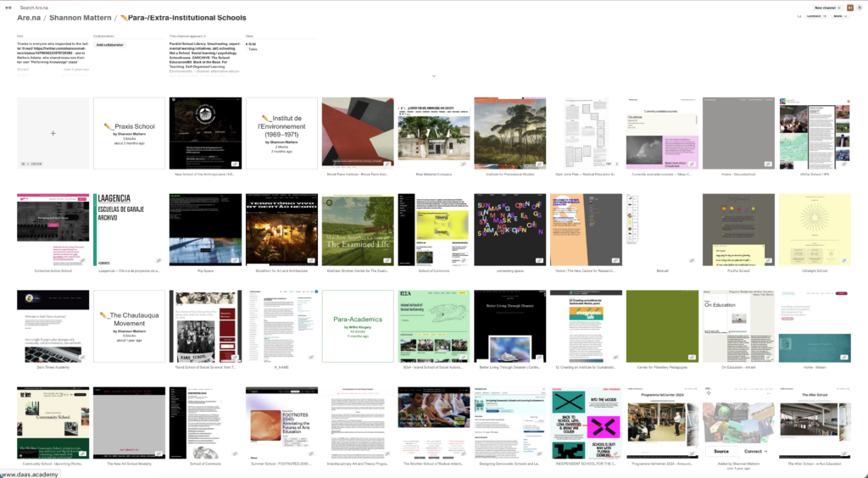Open Rand School of Social Science block
The image size is (868, 478).
coord(205,326)
